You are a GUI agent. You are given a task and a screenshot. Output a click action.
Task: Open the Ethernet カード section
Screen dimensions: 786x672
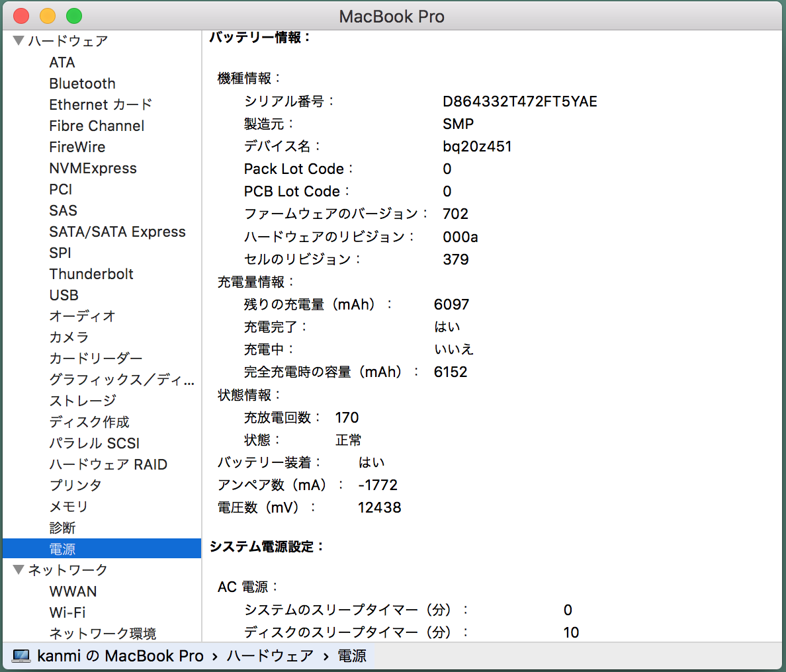coord(101,105)
